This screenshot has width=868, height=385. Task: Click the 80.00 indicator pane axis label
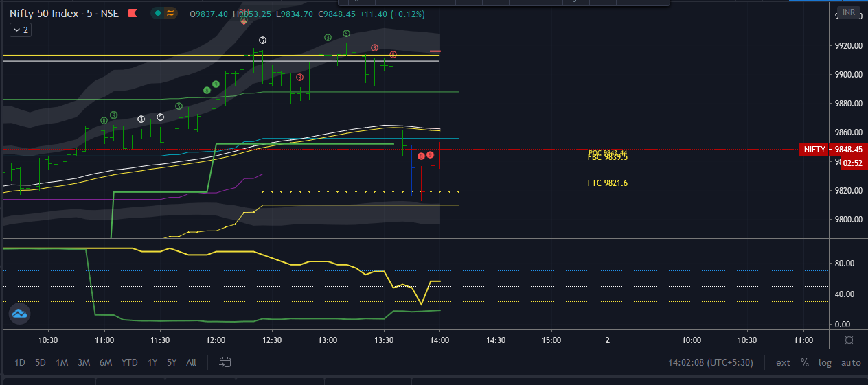(x=844, y=264)
